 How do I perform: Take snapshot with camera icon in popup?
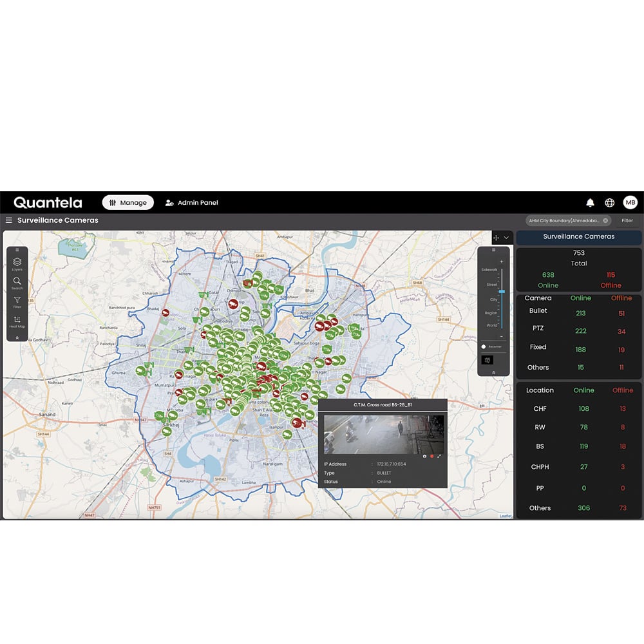tap(424, 456)
